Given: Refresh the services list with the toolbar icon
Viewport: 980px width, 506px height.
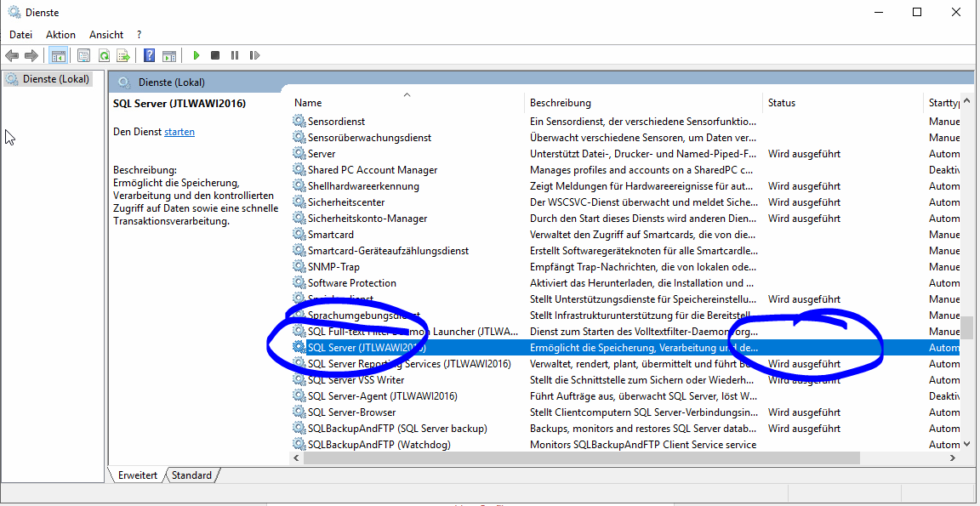Looking at the screenshot, I should point(104,55).
